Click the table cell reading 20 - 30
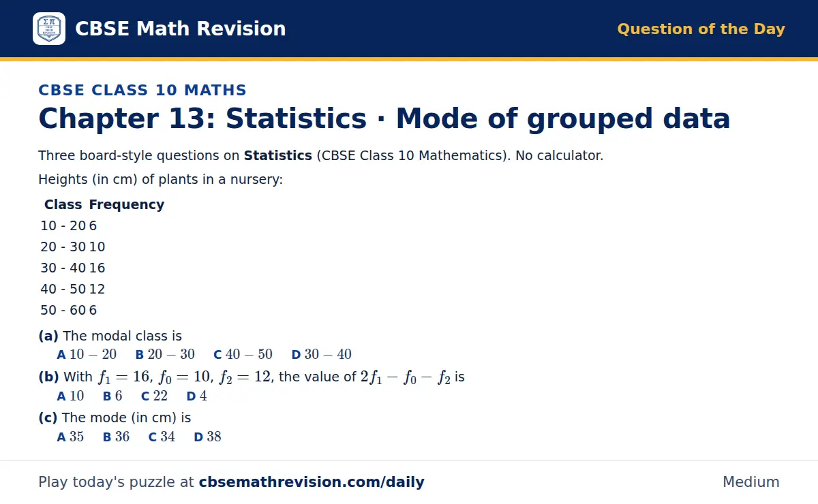The height and width of the screenshot is (504, 818). click(x=63, y=247)
